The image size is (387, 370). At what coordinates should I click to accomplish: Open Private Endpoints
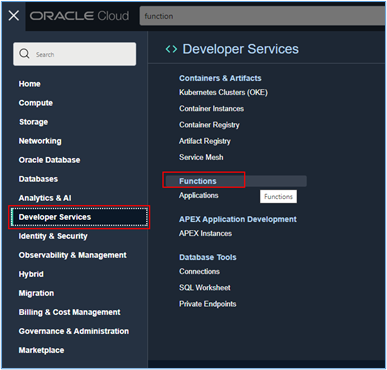click(x=208, y=304)
